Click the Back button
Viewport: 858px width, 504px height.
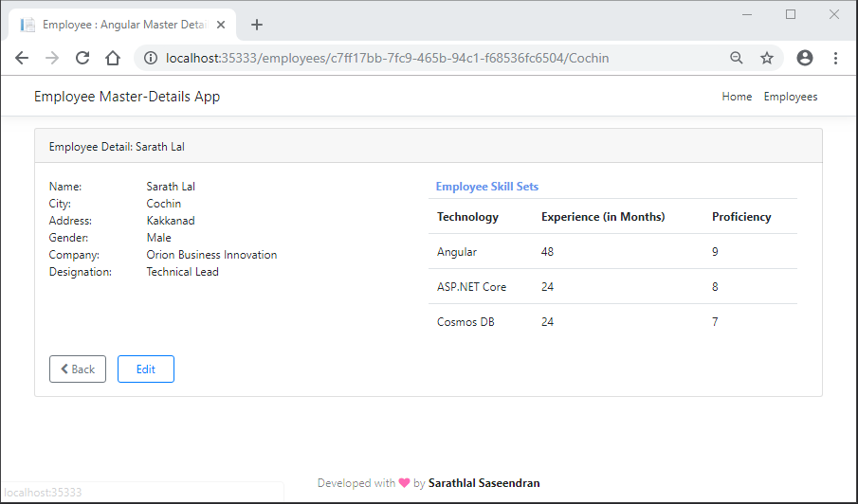(x=78, y=369)
